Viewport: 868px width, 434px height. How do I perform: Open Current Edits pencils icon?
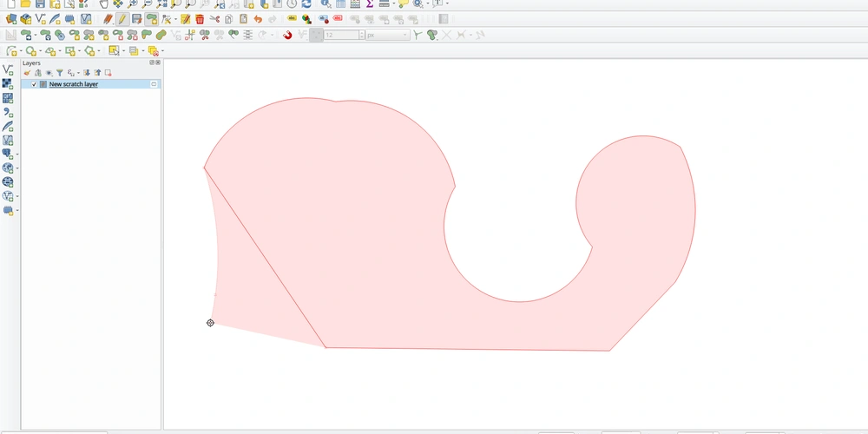coord(108,19)
